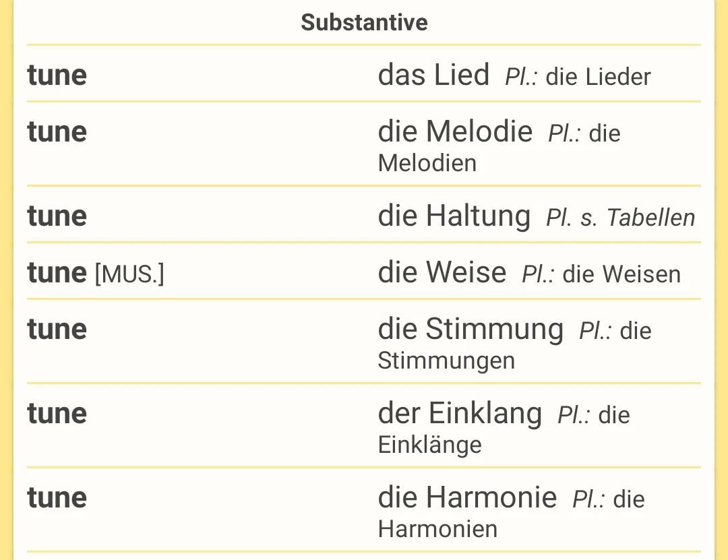Click the "Pl. s. Tabellen" note
Viewport: 728px width, 560px height.
[x=620, y=218]
